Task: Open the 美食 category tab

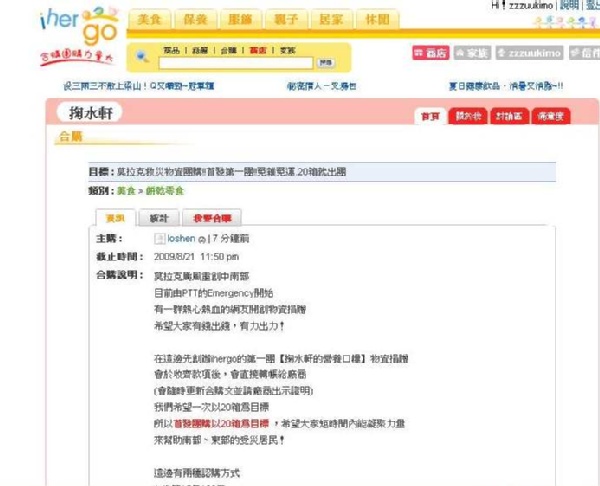Action: click(149, 20)
